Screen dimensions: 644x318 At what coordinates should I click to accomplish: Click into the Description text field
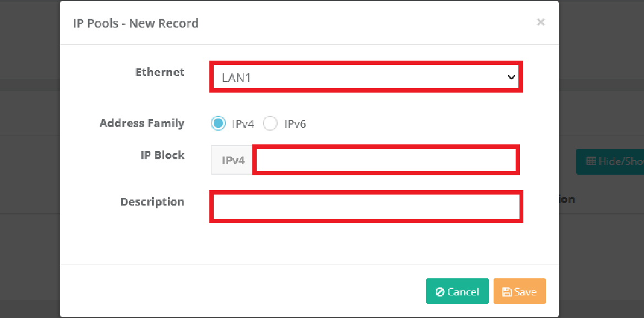tap(366, 207)
